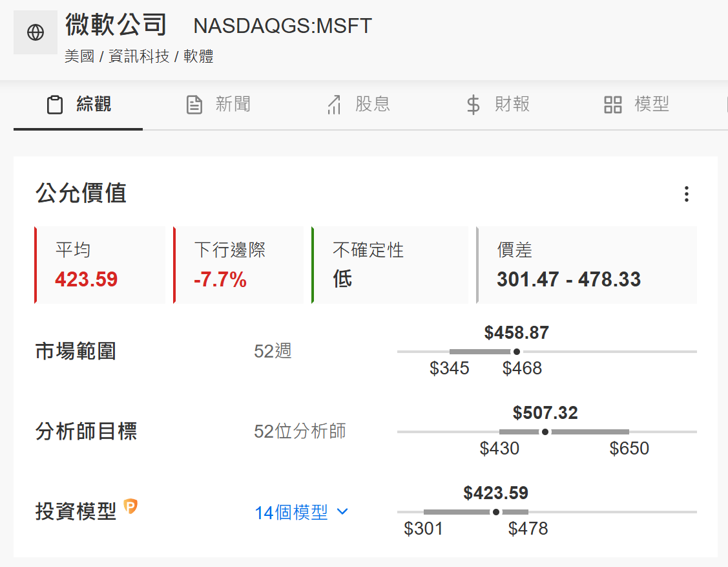Click the dollar sign icon for 財報

[x=473, y=105]
